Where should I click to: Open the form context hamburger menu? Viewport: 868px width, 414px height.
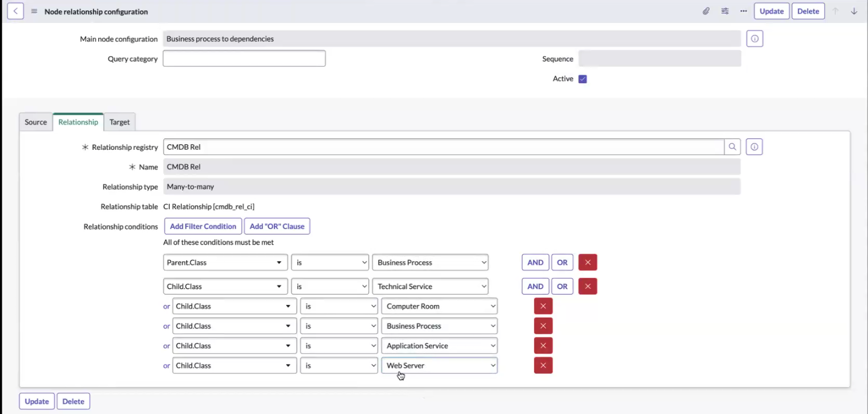pyautogui.click(x=34, y=11)
